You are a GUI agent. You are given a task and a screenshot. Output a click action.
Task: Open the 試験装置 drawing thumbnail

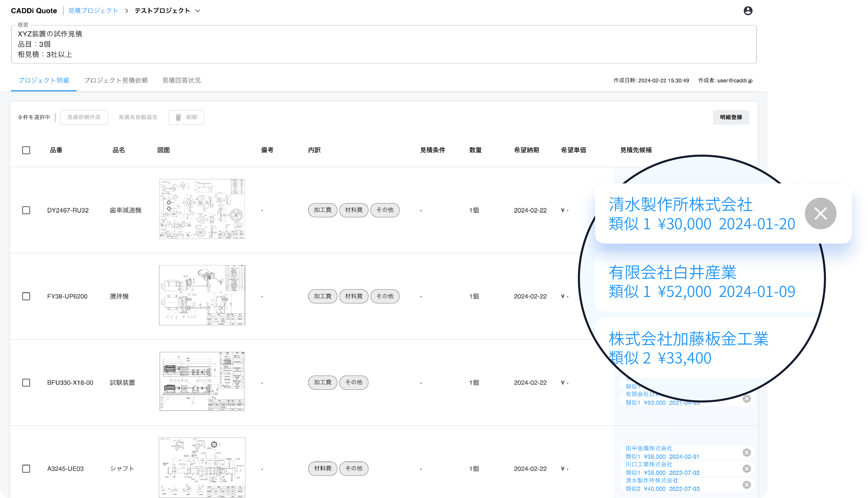pos(202,381)
